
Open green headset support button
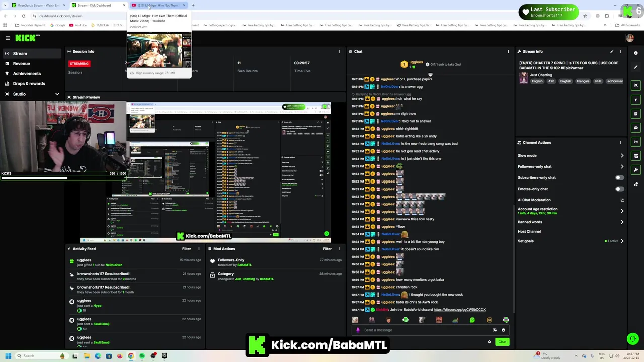[633, 339]
